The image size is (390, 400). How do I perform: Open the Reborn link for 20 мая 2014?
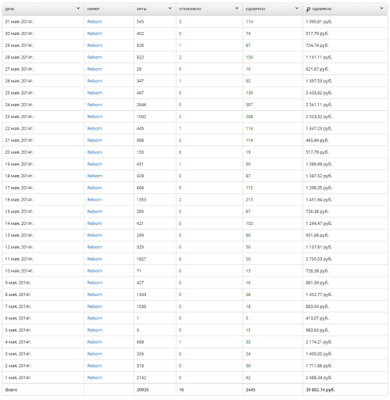[95, 152]
